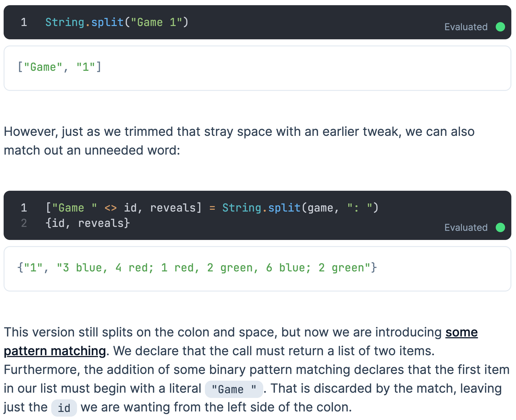Click line number 1 of the first code cell
This screenshot has height=420, width=516.
pos(24,22)
